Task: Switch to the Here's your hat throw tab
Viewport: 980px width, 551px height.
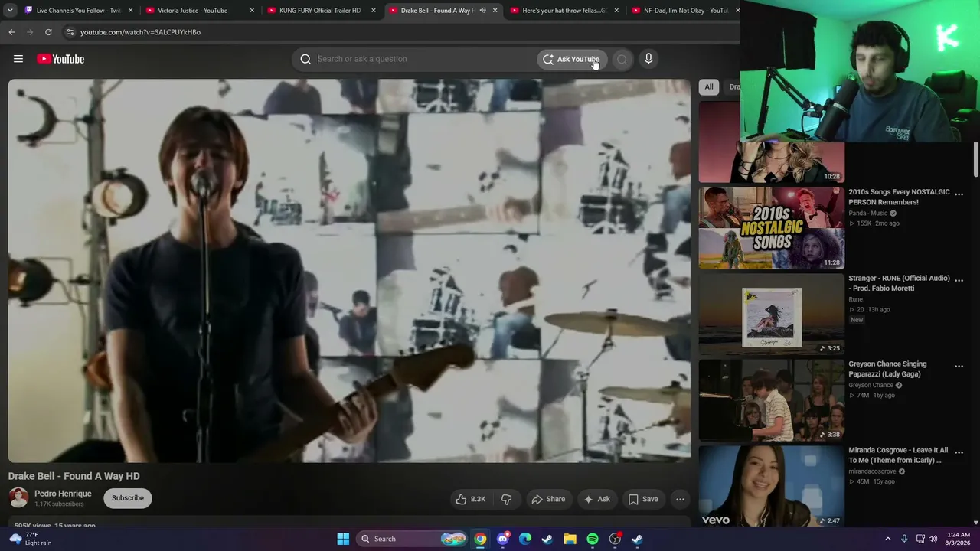Action: 563,11
